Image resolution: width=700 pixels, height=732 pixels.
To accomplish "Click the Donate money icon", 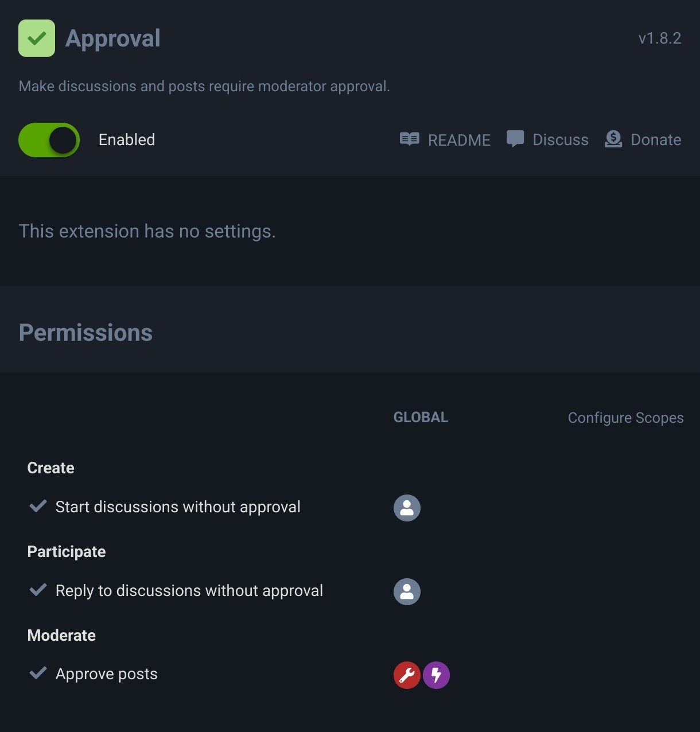I will 613,139.
